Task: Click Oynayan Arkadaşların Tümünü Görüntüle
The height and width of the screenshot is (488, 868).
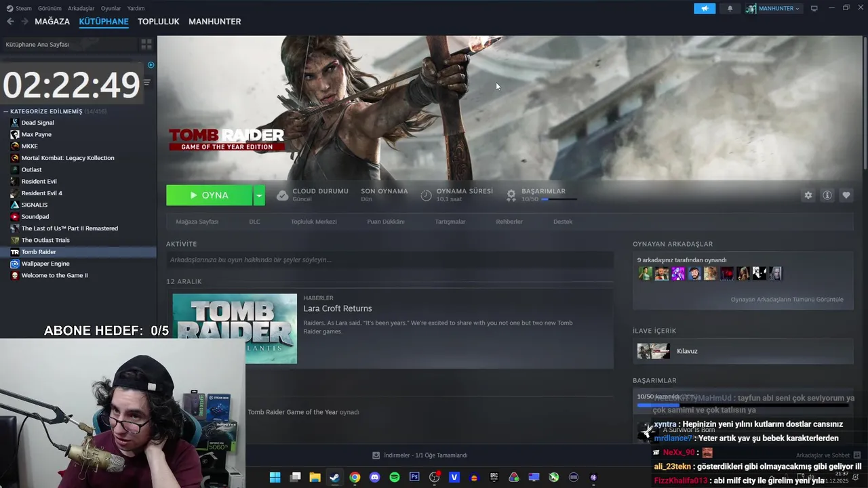Action: [787, 300]
